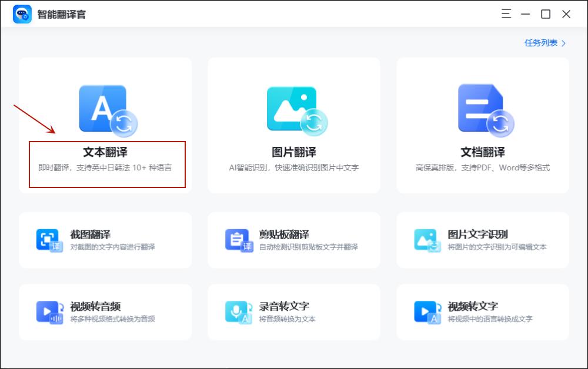Viewport: 588px width, 369px height.
Task: Select the 视频转文字 feature card
Action: coord(482,311)
